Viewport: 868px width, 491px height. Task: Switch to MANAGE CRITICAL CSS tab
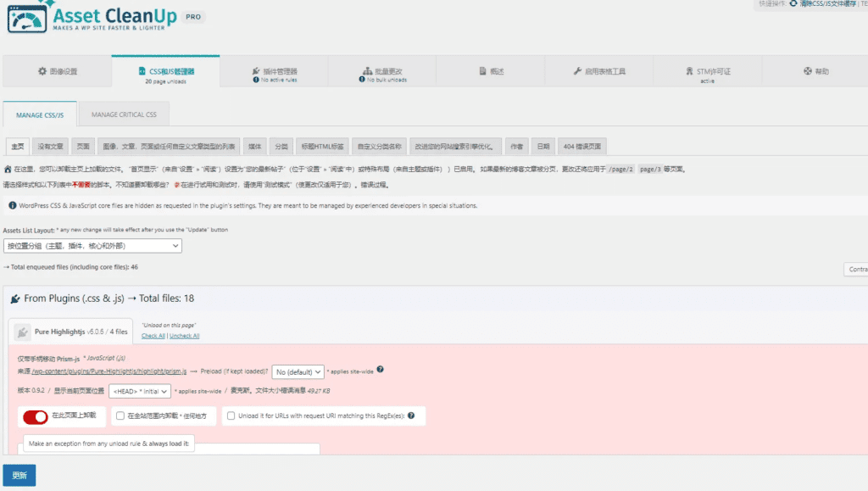pos(124,114)
